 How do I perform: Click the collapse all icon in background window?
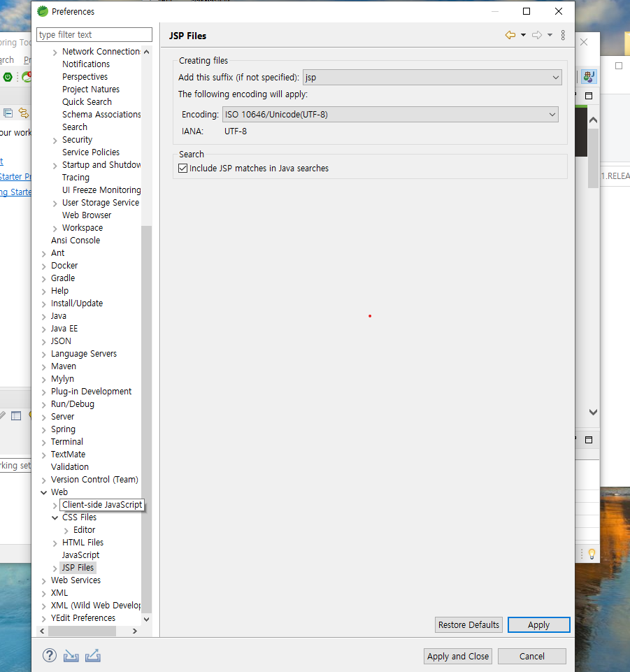click(x=8, y=113)
